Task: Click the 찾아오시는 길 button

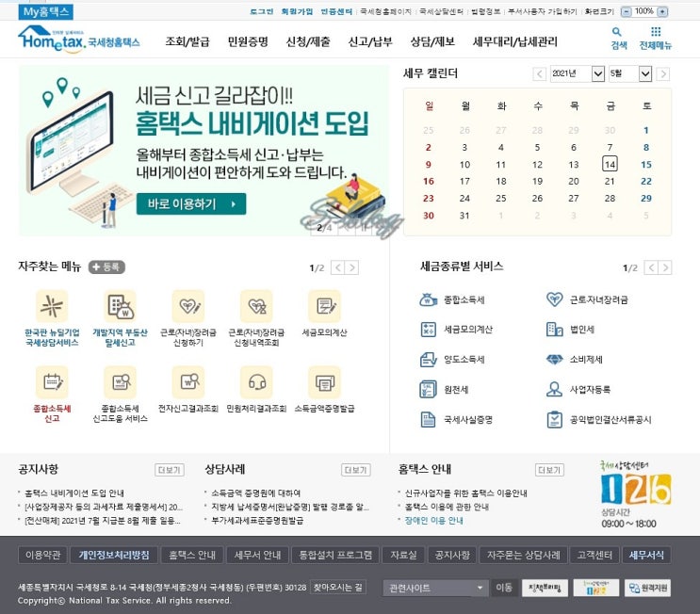Action: click(x=338, y=588)
